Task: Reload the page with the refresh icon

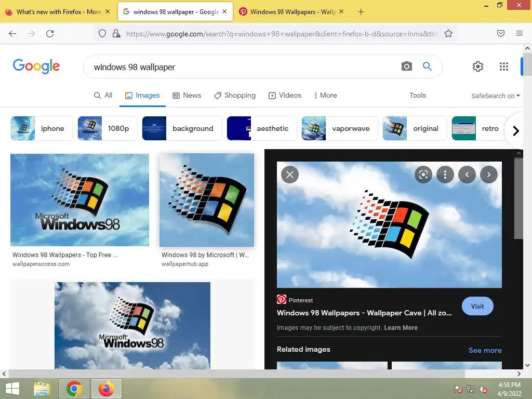Action: [x=50, y=34]
